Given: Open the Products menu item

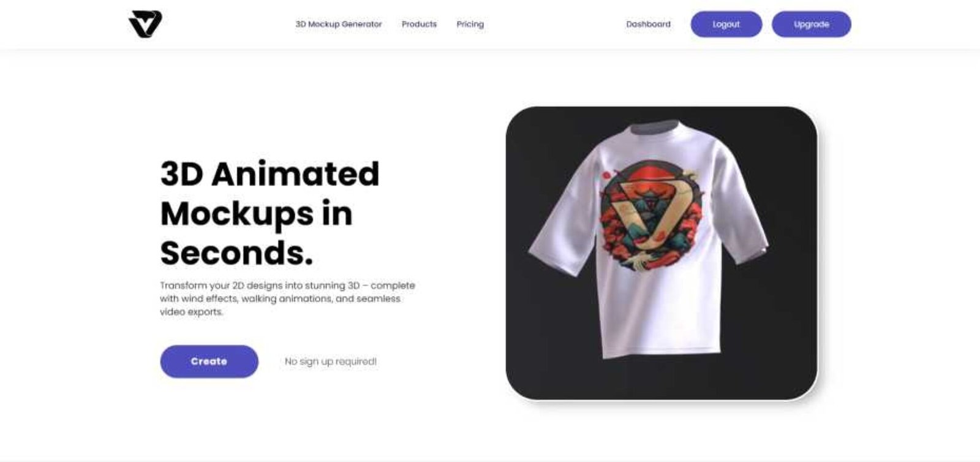Looking at the screenshot, I should pyautogui.click(x=419, y=25).
